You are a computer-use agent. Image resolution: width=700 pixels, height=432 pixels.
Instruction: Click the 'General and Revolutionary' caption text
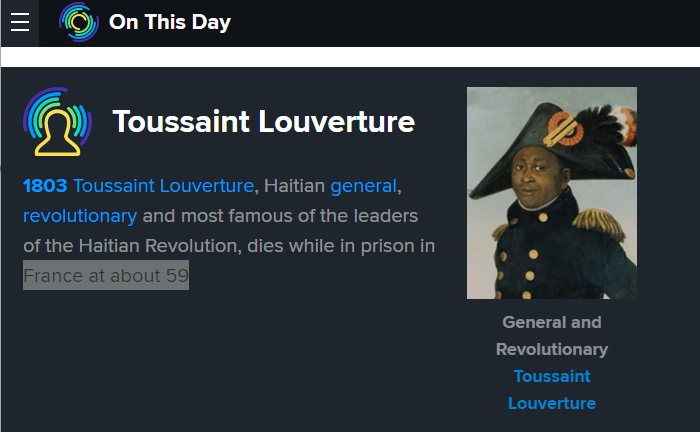[552, 336]
